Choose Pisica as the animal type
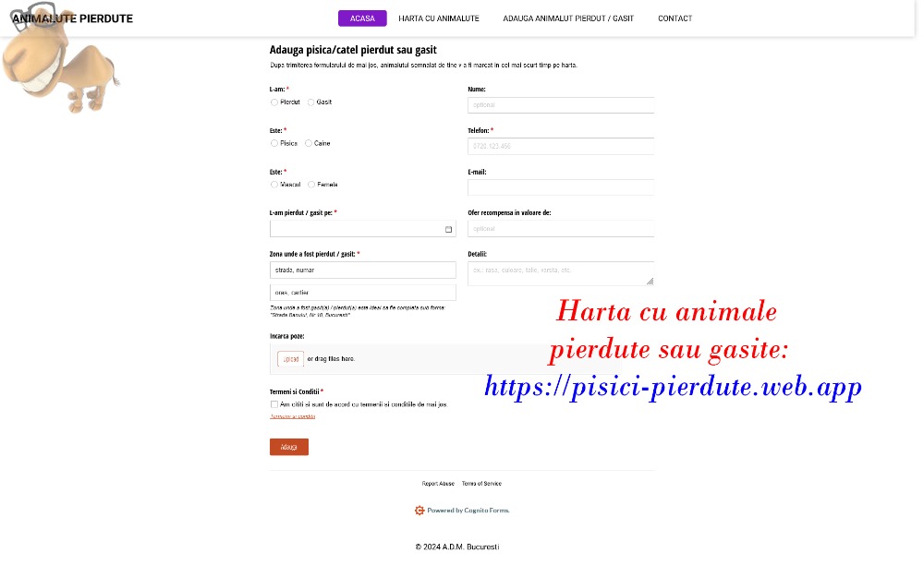Image resolution: width=924 pixels, height=565 pixels. [274, 144]
